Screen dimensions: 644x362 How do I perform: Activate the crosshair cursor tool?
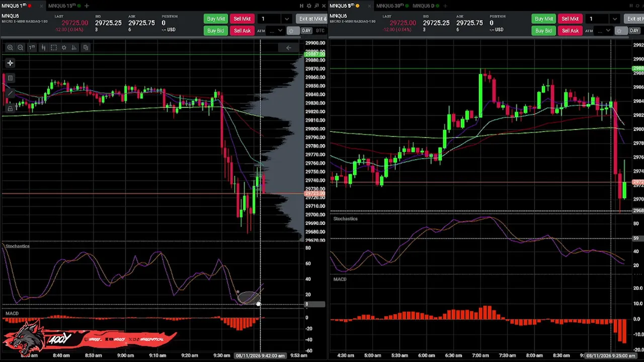tap(10, 63)
